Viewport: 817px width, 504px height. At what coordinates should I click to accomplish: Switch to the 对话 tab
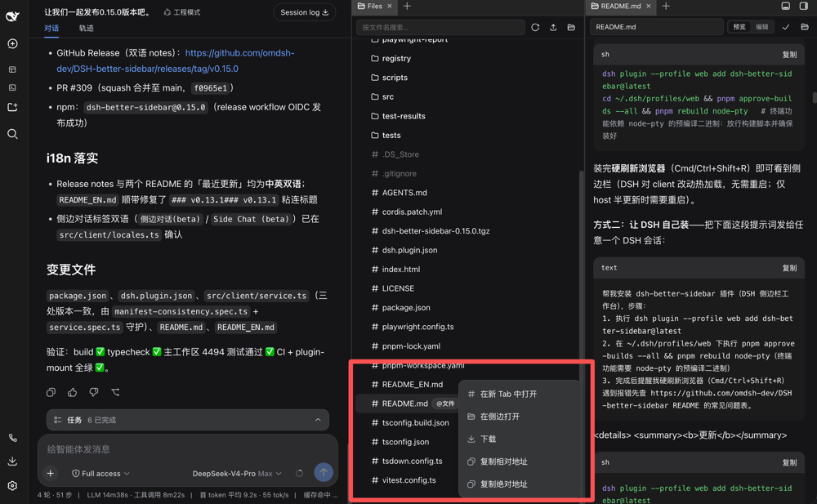click(x=51, y=28)
